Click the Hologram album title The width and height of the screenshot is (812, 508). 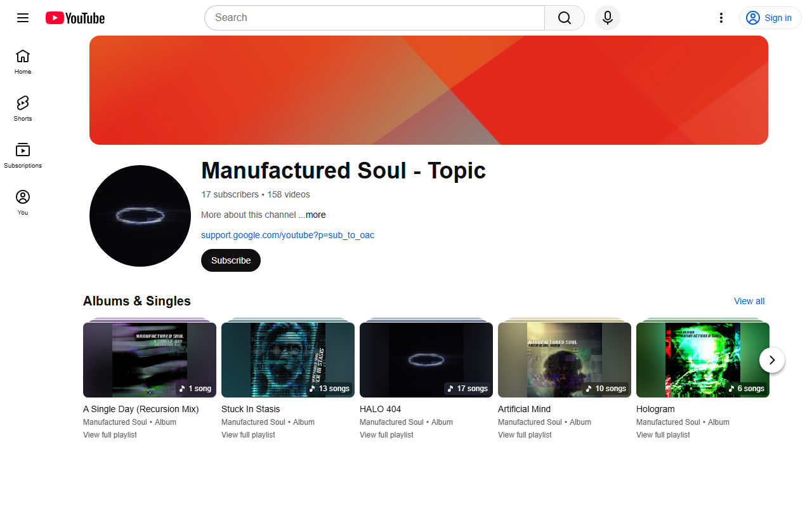(655, 409)
